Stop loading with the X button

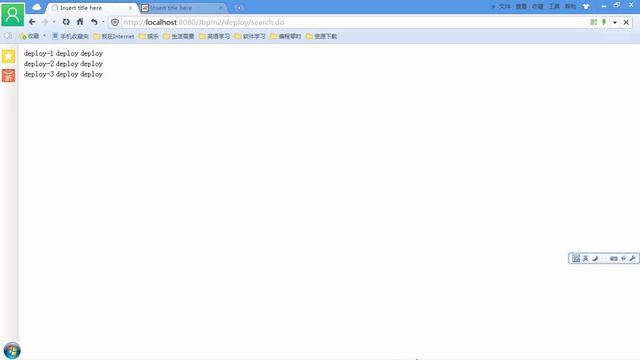pos(626,22)
